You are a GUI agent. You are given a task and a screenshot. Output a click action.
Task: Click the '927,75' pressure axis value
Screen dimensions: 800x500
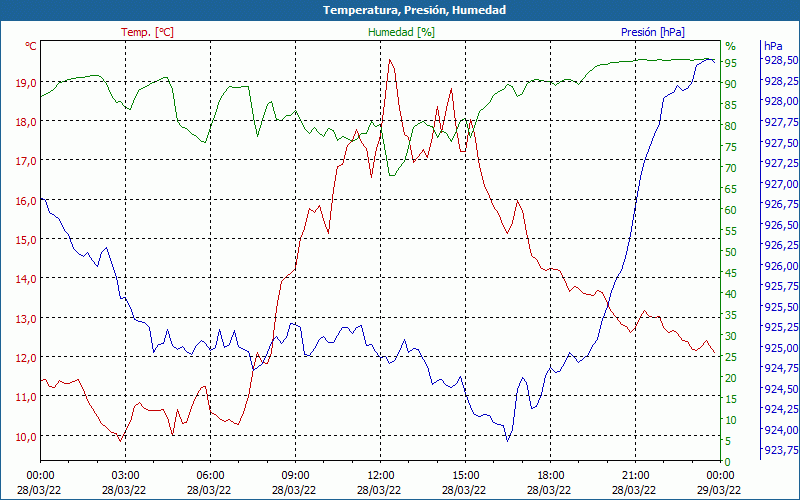pyautogui.click(x=781, y=122)
